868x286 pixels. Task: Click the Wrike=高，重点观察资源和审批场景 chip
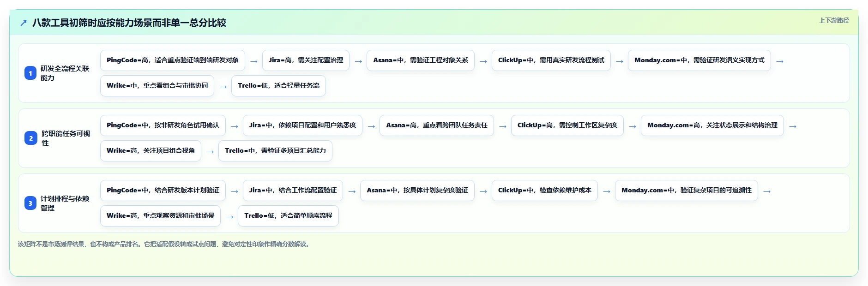(160, 216)
